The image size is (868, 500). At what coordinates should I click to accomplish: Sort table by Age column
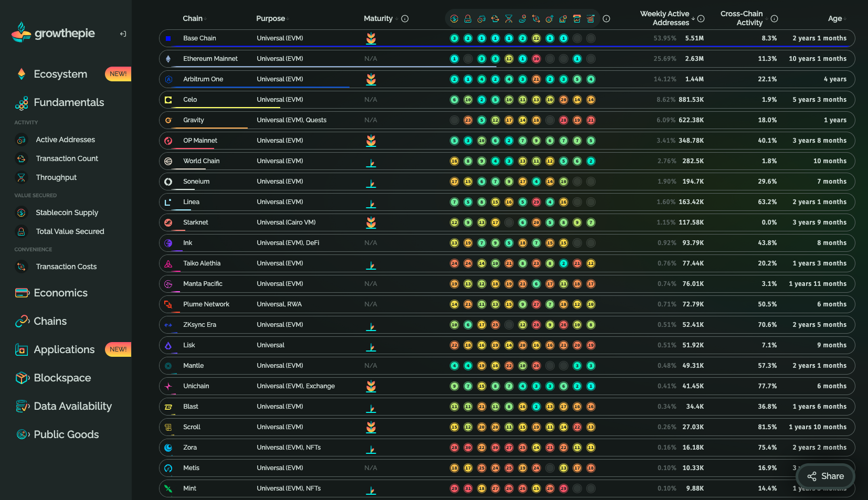[x=835, y=19]
